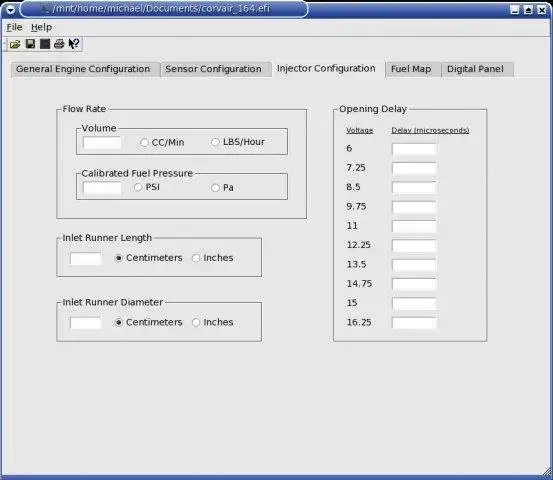Click the Calibrated Fuel Pressure input field
The width and height of the screenshot is (553, 480).
(x=102, y=188)
